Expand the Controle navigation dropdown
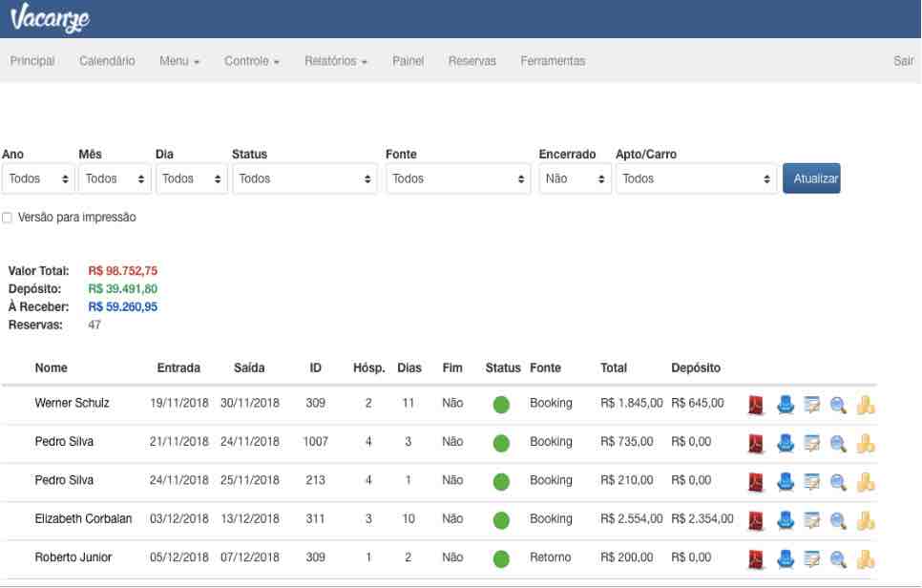This screenshot has height=588, width=922. coord(252,61)
